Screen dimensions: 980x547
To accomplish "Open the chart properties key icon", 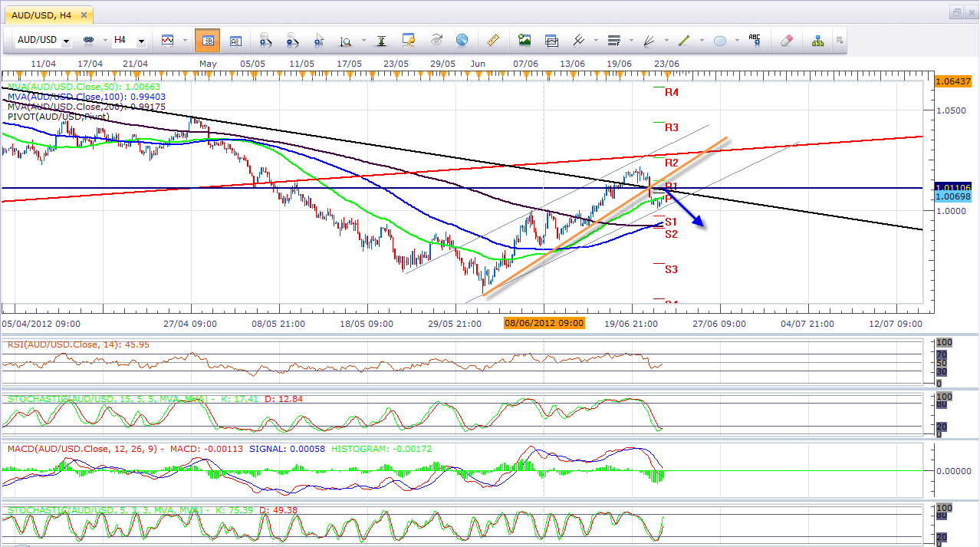I will click(x=409, y=40).
